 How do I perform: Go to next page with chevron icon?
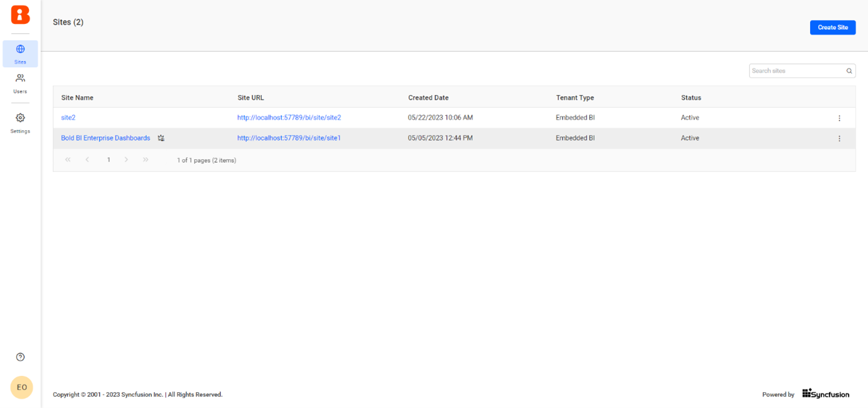tap(126, 159)
